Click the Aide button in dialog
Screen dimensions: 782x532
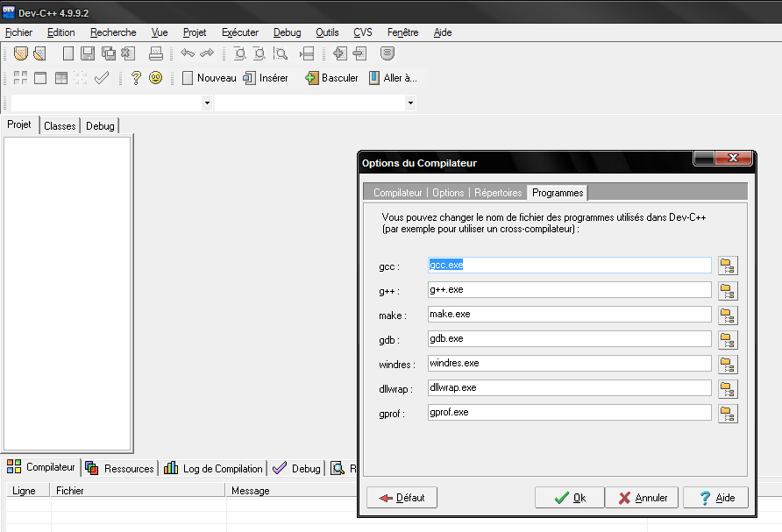coord(715,498)
